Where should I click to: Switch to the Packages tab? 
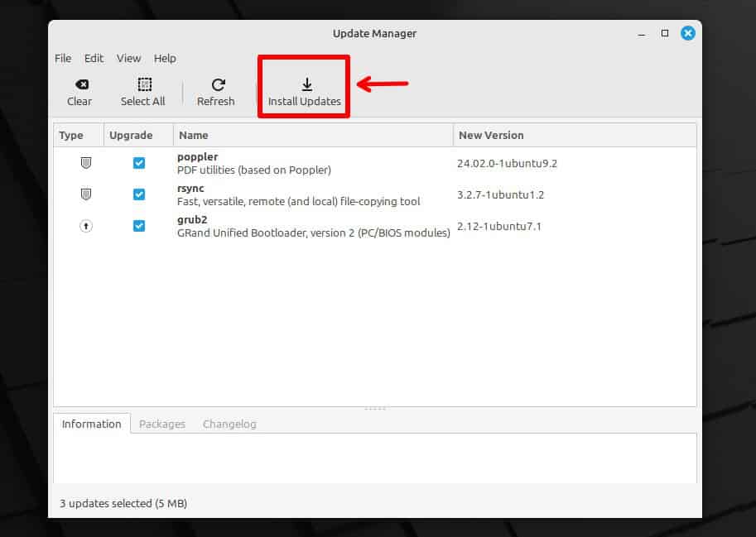tap(162, 424)
